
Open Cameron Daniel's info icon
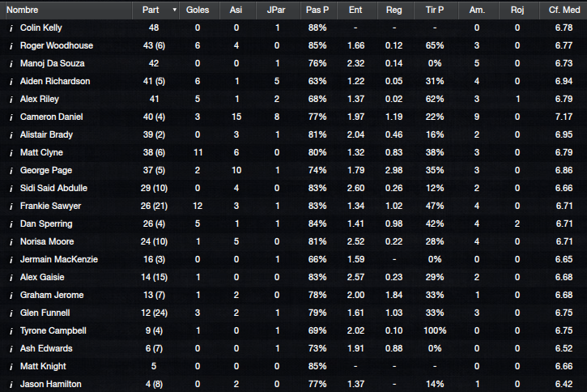[11, 117]
